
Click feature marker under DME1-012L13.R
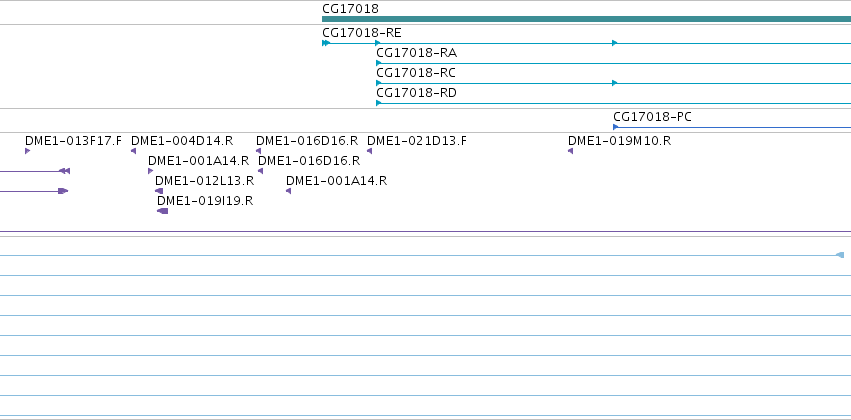159,191
